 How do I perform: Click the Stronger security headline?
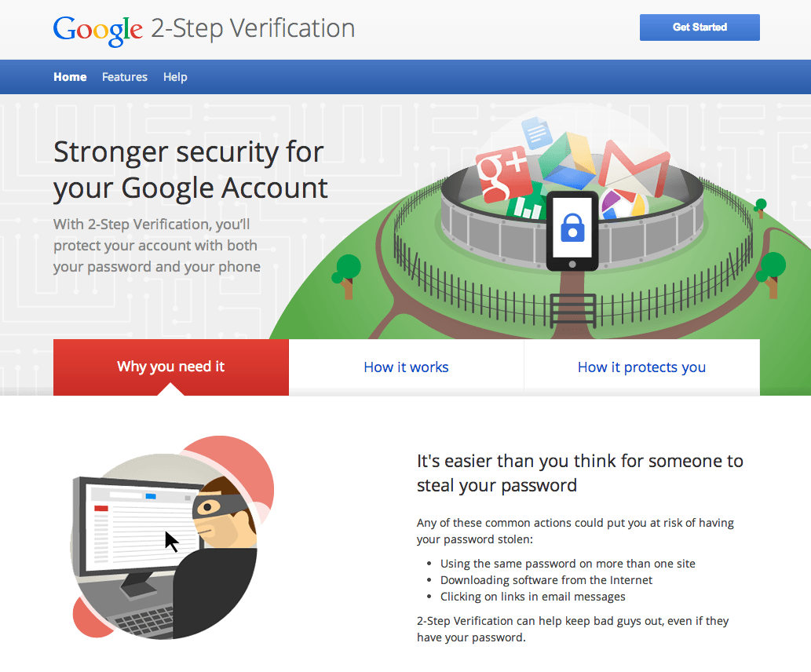click(190, 170)
